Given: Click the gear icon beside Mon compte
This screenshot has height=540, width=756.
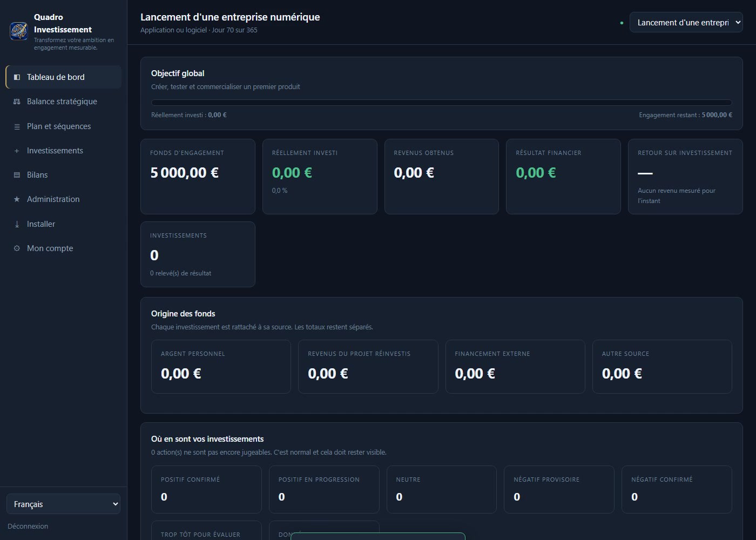Looking at the screenshot, I should [x=17, y=248].
